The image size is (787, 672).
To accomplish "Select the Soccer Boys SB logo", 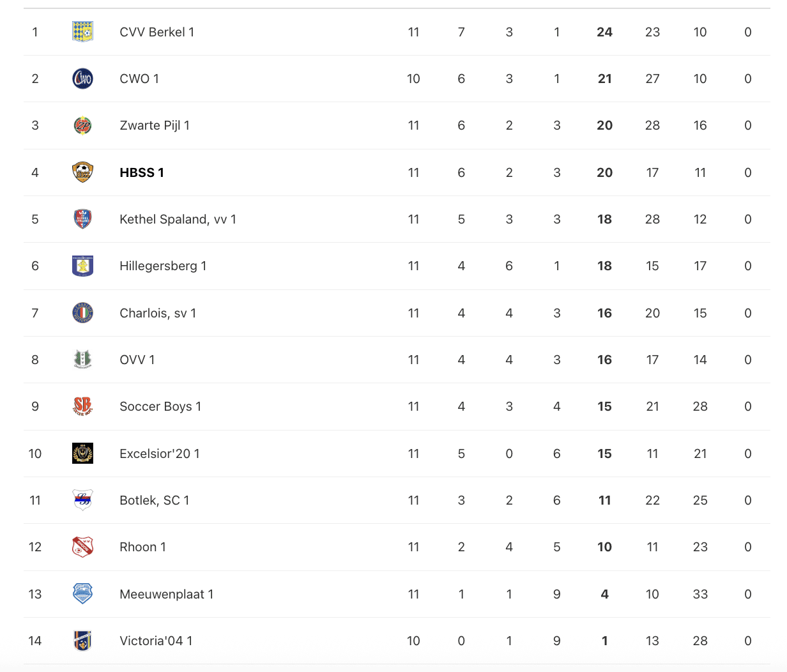I will (x=82, y=406).
